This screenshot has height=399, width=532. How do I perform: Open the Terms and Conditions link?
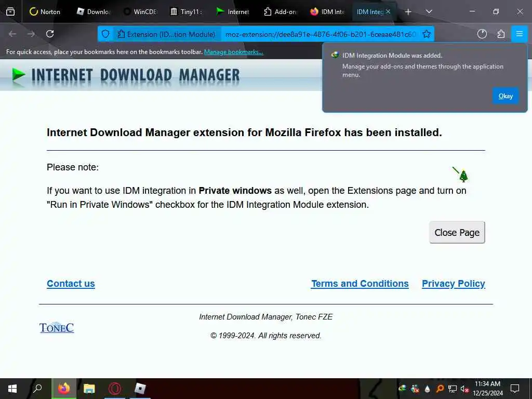tap(360, 284)
